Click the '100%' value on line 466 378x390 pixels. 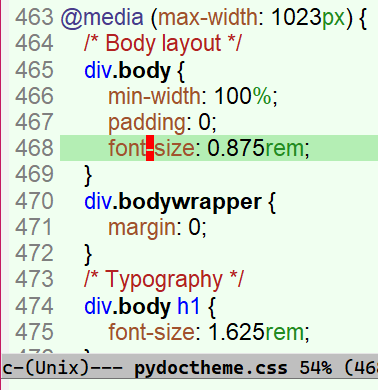243,96
